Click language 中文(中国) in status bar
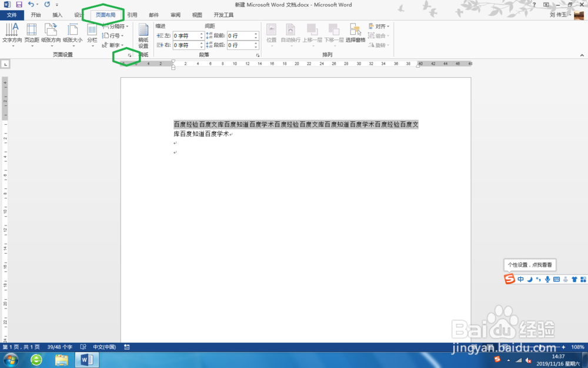This screenshot has width=588, height=368. click(x=104, y=347)
